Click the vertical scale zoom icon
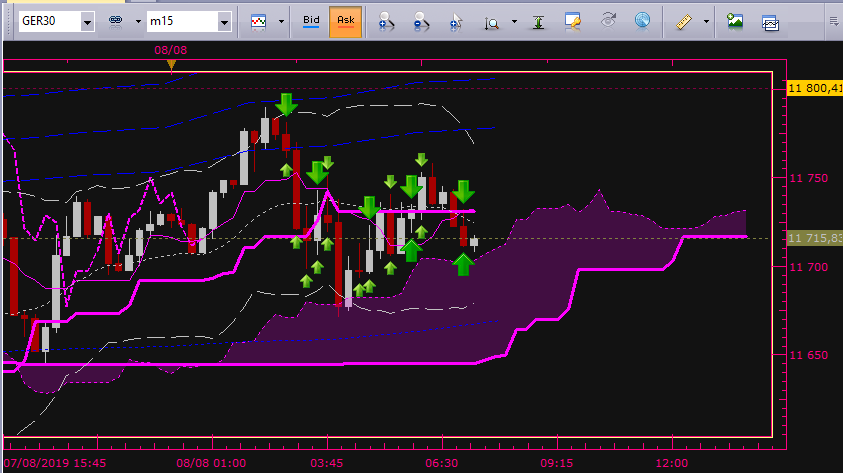This screenshot has height=473, width=843. click(491, 22)
